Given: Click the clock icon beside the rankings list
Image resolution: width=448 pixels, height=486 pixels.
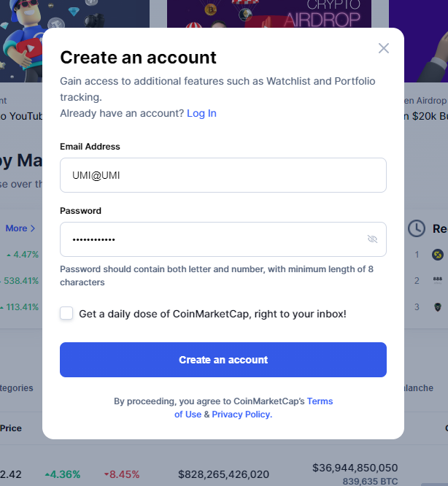Looking at the screenshot, I should pos(416,228).
